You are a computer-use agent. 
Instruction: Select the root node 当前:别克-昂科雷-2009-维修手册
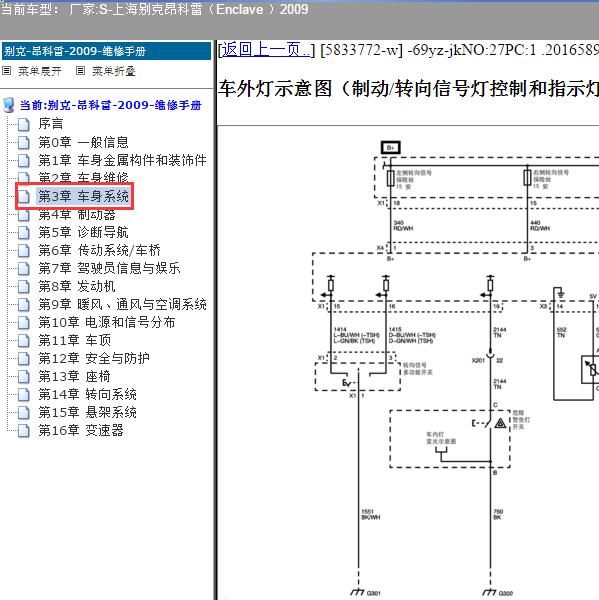click(x=111, y=105)
